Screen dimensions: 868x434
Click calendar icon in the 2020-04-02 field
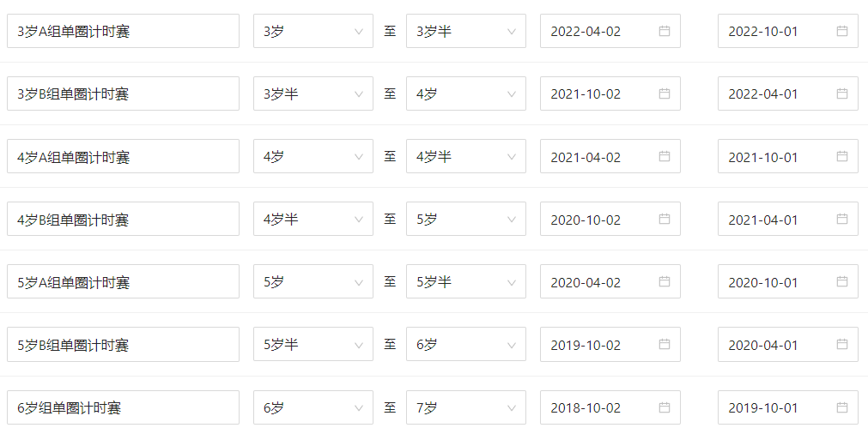664,282
